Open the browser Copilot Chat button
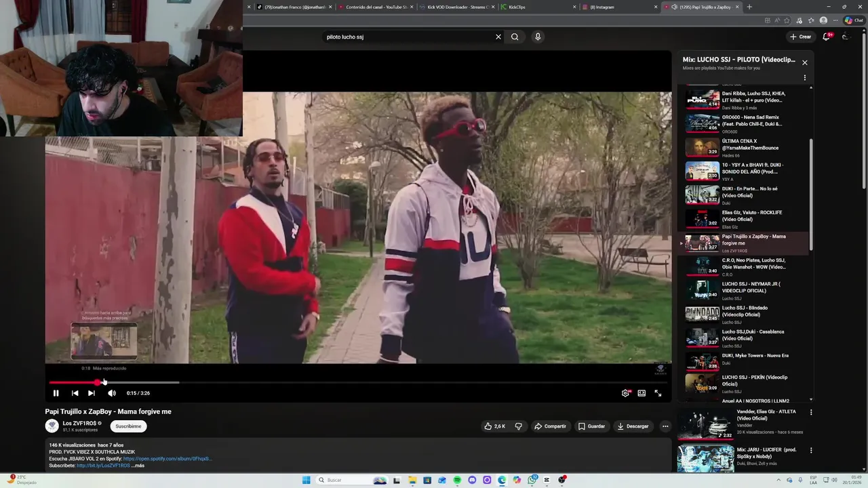Viewport: 868px width, 488px height. coord(853,20)
